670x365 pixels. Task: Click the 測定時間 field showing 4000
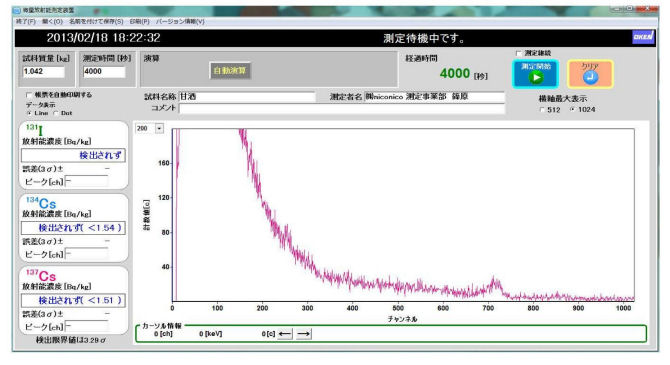(x=104, y=71)
